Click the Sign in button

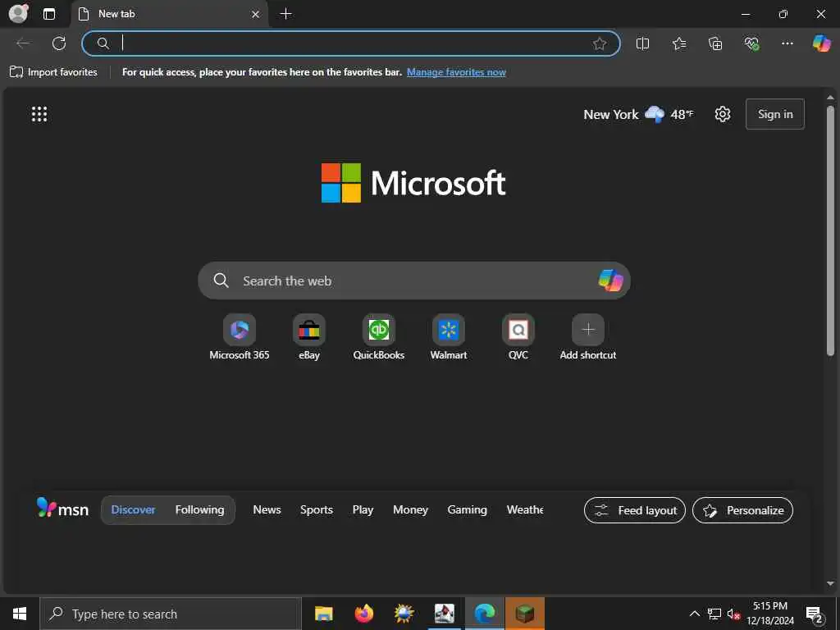pyautogui.click(x=774, y=114)
